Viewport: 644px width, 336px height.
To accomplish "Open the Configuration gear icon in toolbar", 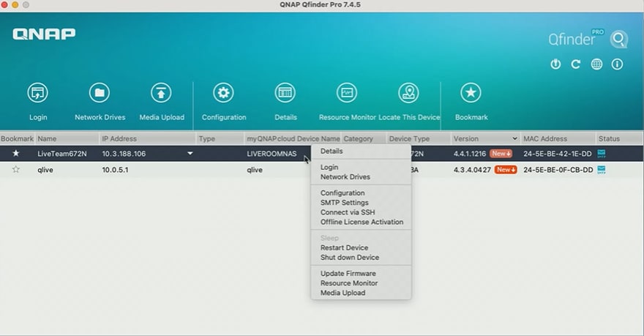I will [223, 93].
